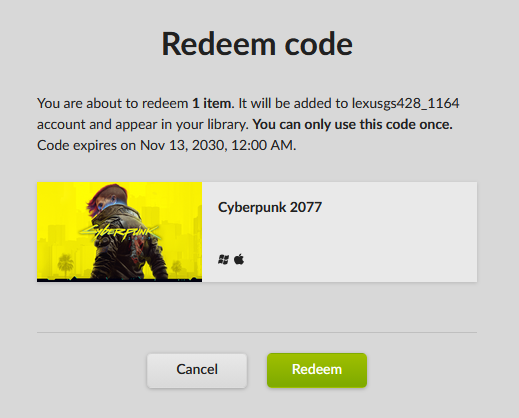The height and width of the screenshot is (418, 519).
Task: Open the Cyberpunk 2077 cover thumbnail
Action: click(x=119, y=232)
